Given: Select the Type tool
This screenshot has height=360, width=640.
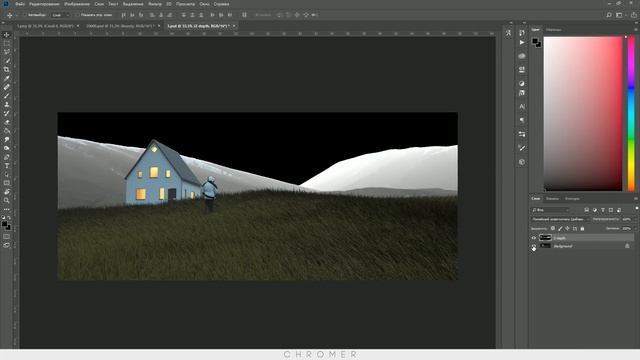Looking at the screenshot, I should (7, 166).
